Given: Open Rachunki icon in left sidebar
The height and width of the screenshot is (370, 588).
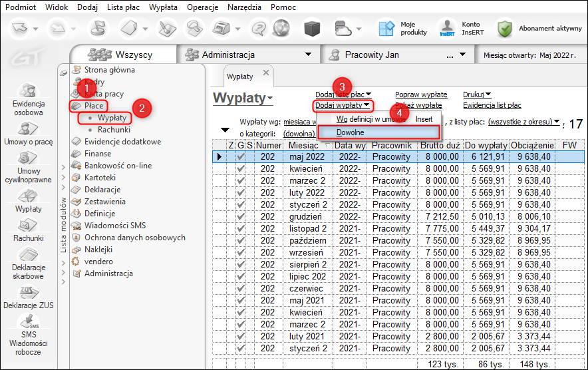Looking at the screenshot, I should pos(28,224).
